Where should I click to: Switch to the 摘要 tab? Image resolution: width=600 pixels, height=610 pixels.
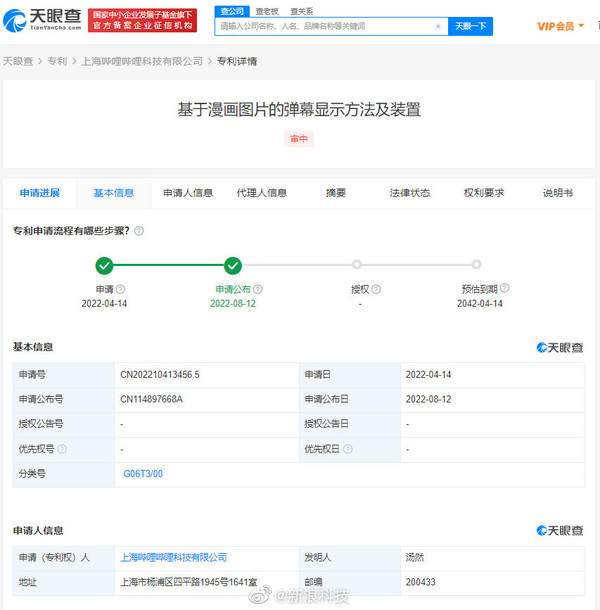(x=336, y=193)
